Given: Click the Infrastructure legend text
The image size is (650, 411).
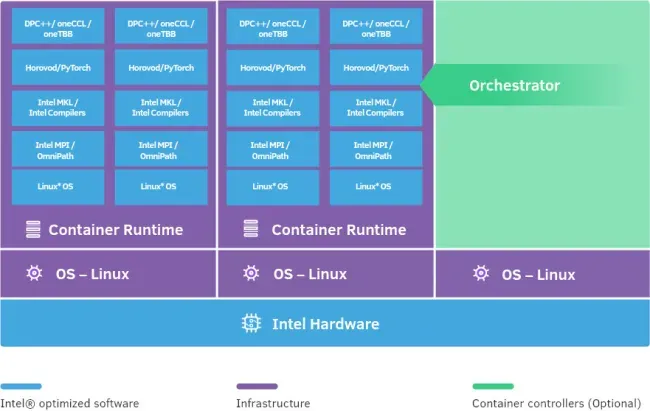Looking at the screenshot, I should click(273, 403).
